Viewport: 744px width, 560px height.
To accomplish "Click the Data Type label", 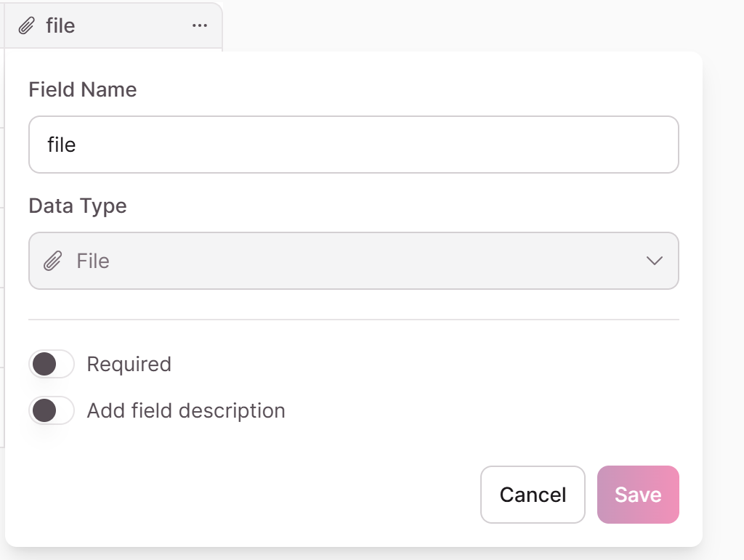I will pyautogui.click(x=78, y=206).
